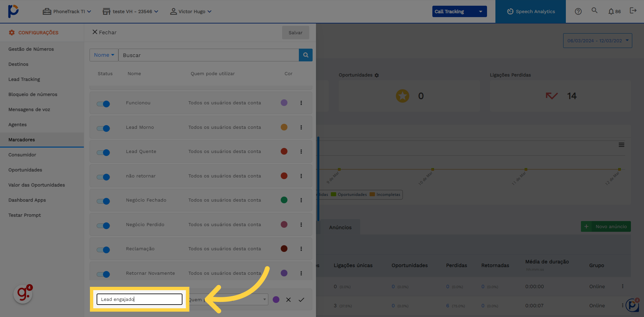Screen dimensions: 644x317
Task: Click the Lead Morno orange color swatch
Action: [x=284, y=127]
